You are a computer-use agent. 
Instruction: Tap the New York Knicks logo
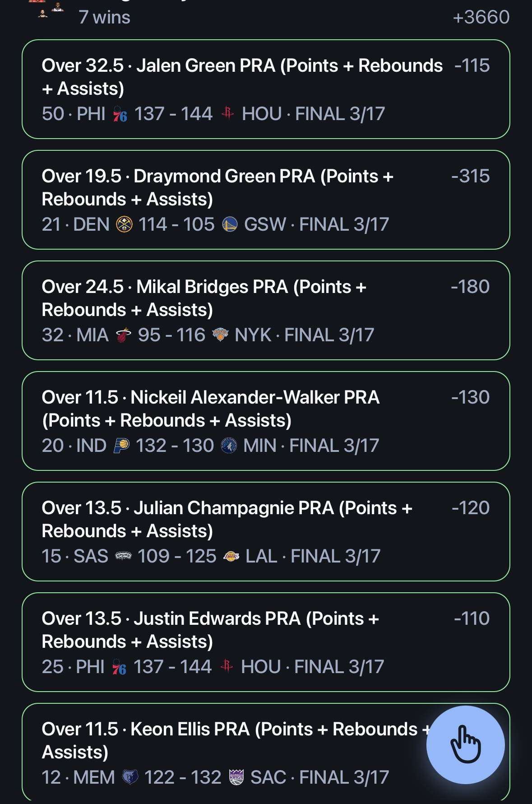click(220, 335)
